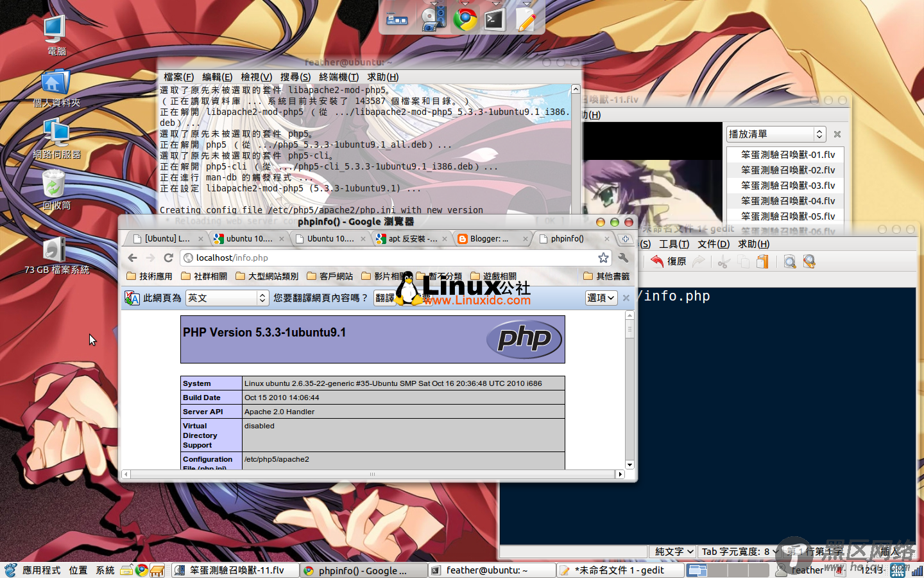Open terminal Help (求助) menu
Viewport: 924px width, 578px height.
383,77
